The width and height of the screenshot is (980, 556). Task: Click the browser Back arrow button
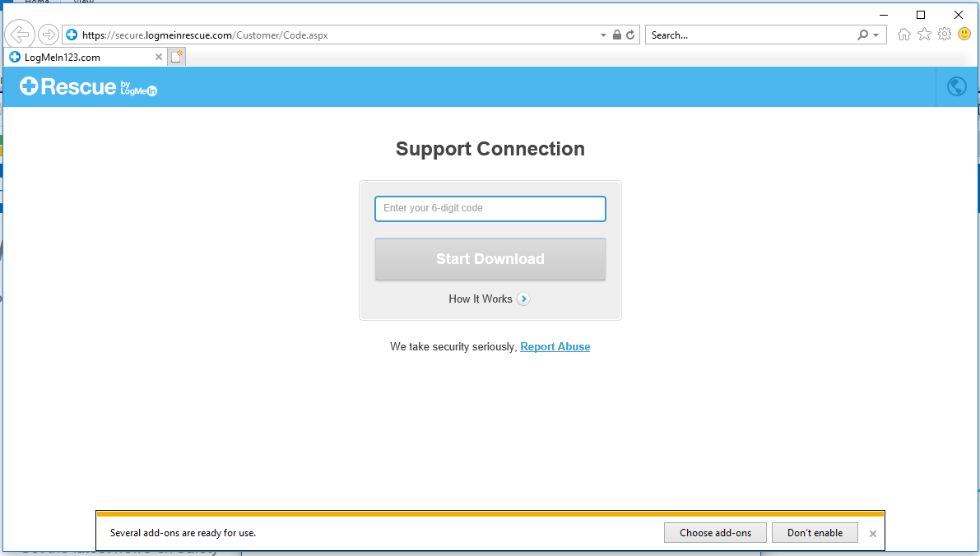click(20, 35)
